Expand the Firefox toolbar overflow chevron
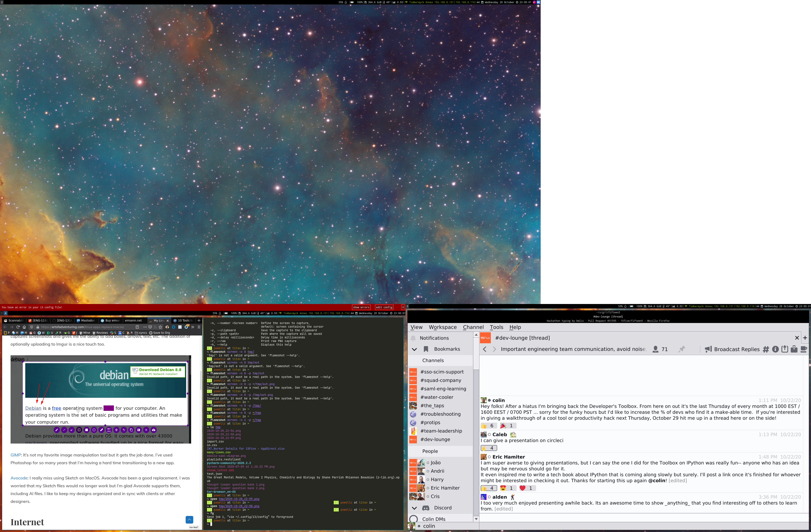This screenshot has height=532, width=811. (x=193, y=327)
